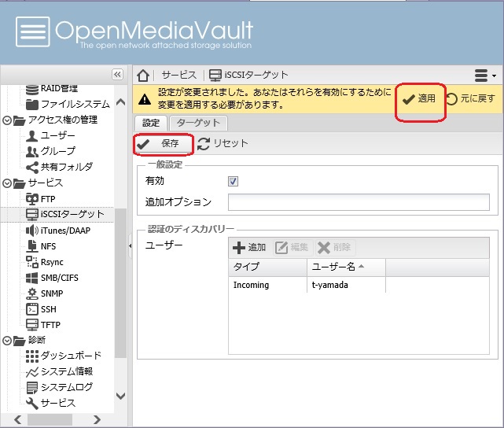Screen dimensions: 504x428
Task: Collapse the sidebar with double-arrow button
Action: [117, 74]
